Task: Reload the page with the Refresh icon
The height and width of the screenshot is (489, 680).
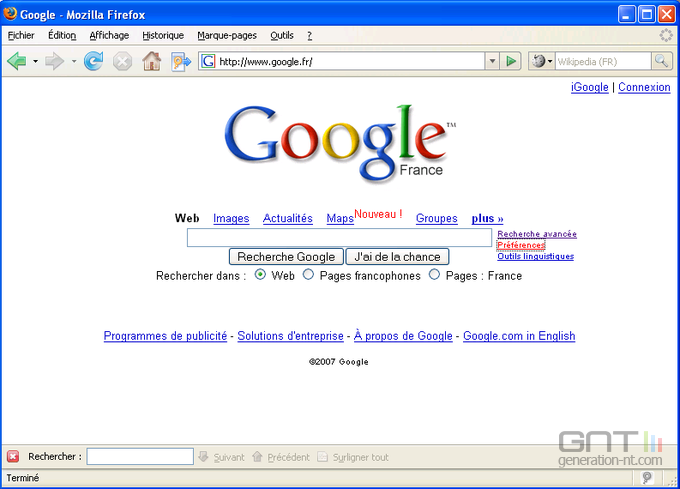Action: (93, 61)
